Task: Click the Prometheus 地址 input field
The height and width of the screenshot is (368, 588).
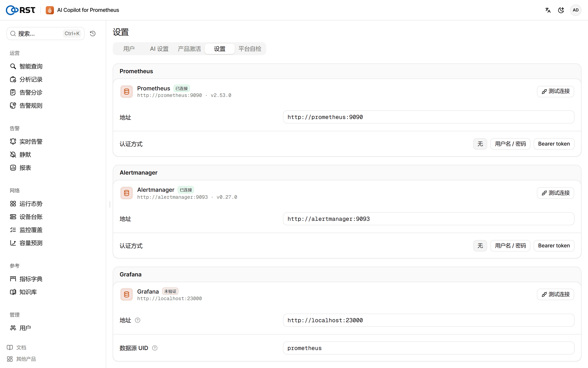Action: 428,117
